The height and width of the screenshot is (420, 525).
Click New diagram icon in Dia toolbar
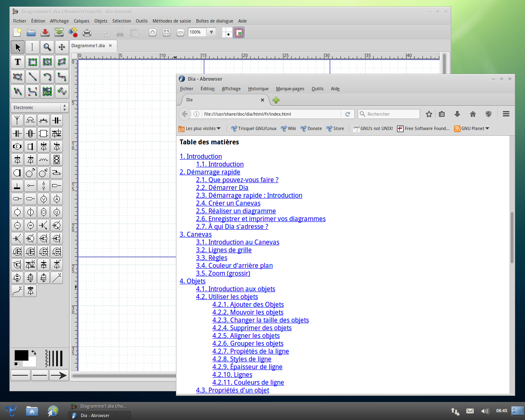(17, 32)
